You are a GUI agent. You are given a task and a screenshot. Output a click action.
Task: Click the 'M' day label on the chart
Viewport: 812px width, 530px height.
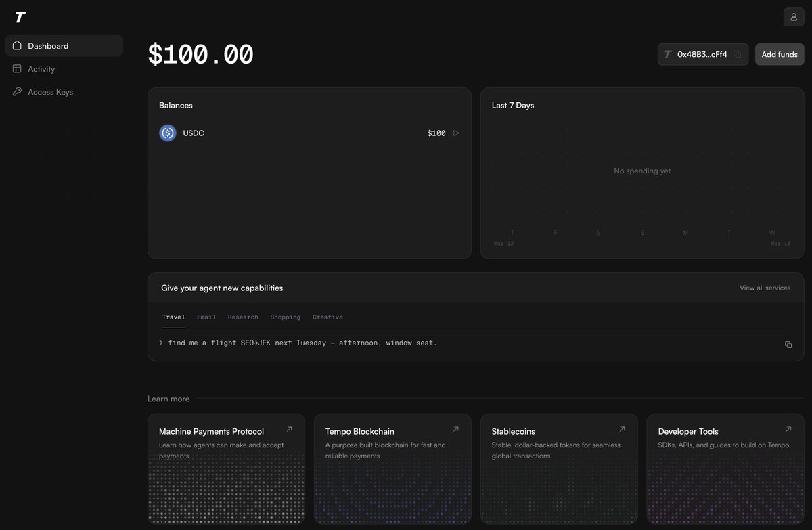pyautogui.click(x=685, y=233)
